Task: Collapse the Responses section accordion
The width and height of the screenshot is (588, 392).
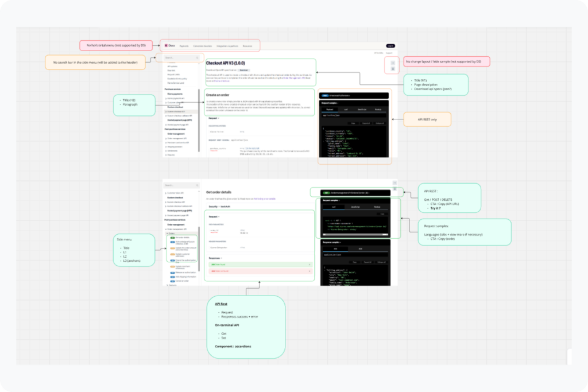Action: [x=215, y=258]
